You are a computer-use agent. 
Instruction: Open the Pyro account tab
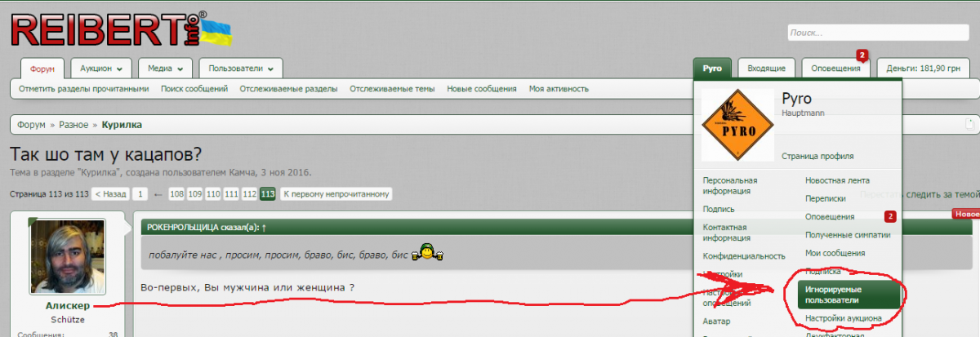[x=712, y=69]
